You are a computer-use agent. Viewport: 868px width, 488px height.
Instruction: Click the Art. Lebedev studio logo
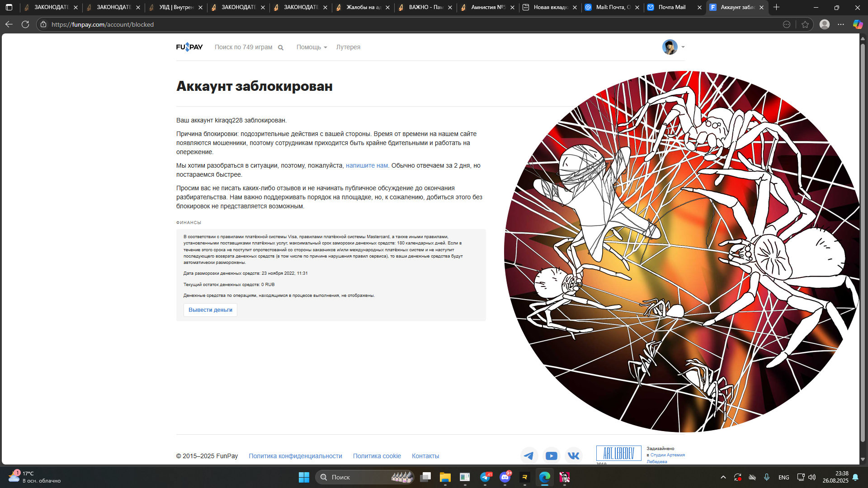click(618, 453)
